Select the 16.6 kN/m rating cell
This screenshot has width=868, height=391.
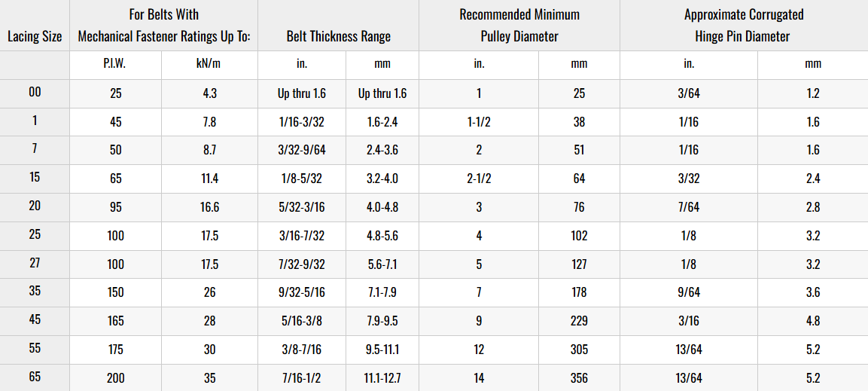click(209, 207)
